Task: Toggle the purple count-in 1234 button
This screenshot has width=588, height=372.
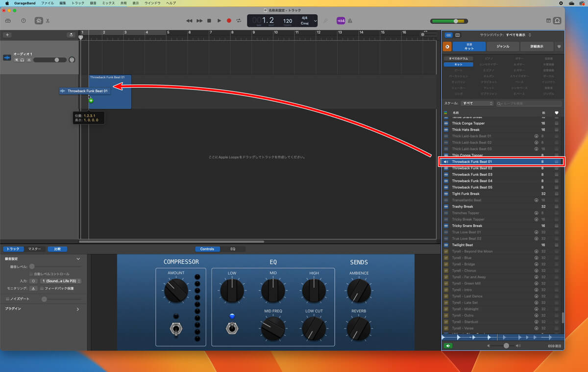Action: (x=341, y=21)
